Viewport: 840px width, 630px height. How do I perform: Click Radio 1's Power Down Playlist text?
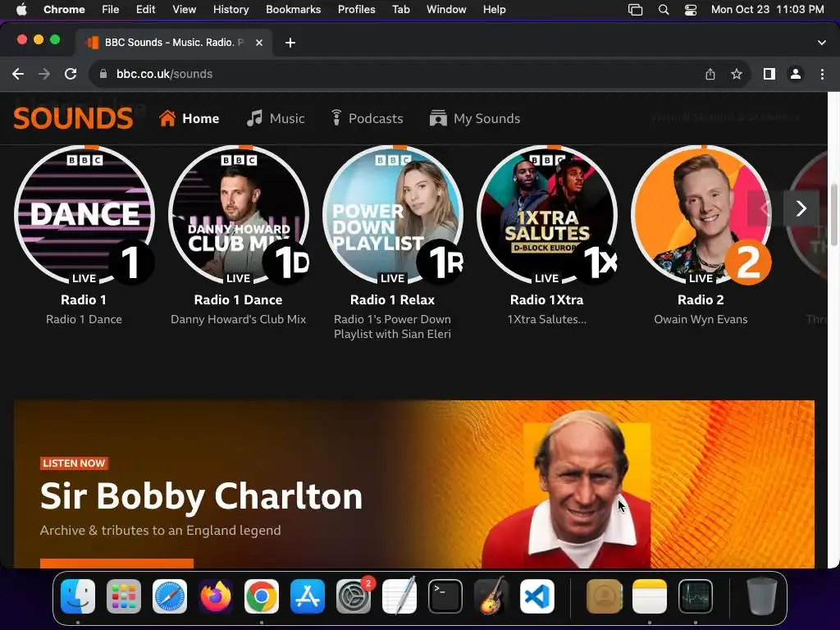click(x=393, y=326)
